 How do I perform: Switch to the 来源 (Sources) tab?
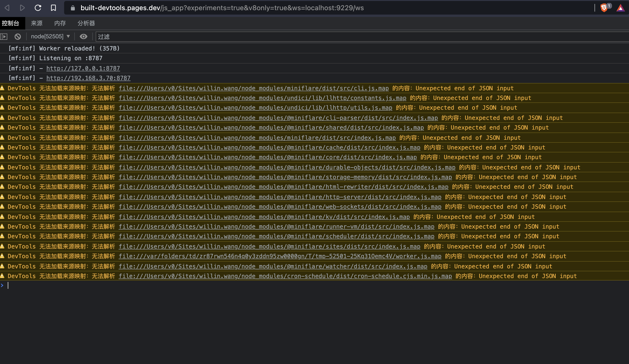(x=36, y=23)
